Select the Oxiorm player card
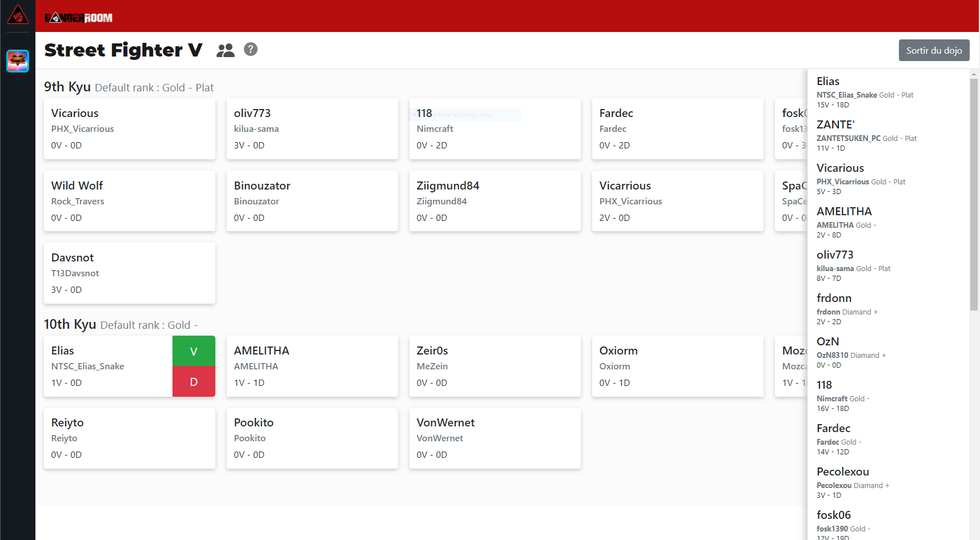Image resolution: width=980 pixels, height=540 pixels. (678, 366)
